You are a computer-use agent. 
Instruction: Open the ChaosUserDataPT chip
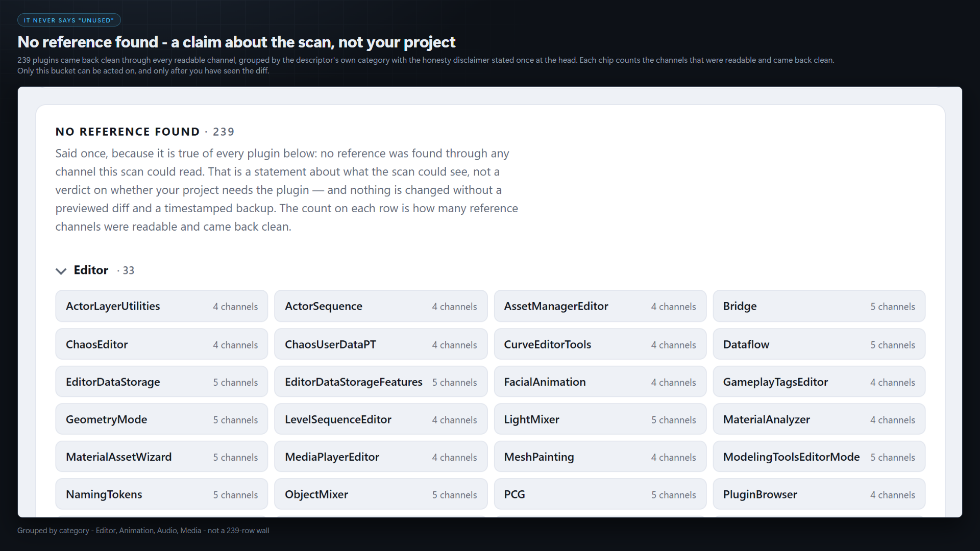click(381, 344)
